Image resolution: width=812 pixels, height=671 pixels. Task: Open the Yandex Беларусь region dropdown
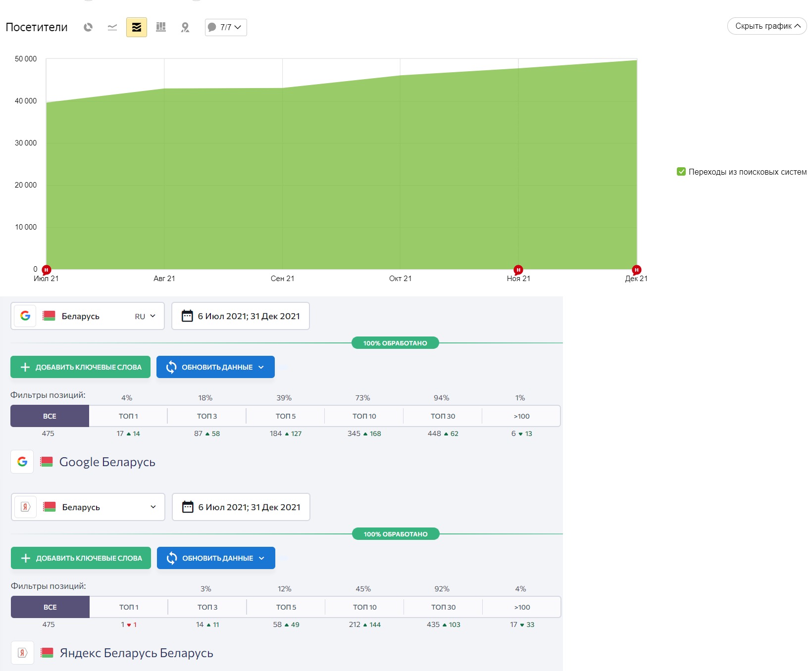(88, 507)
